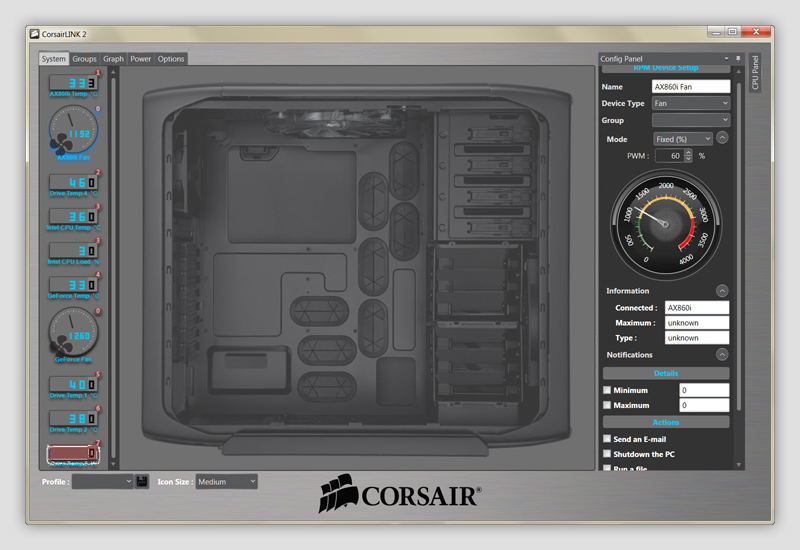Open the vertical CPU Panel tab

click(755, 73)
